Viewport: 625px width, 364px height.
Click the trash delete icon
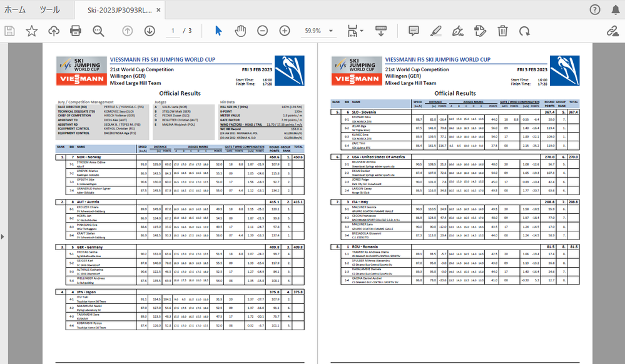502,31
